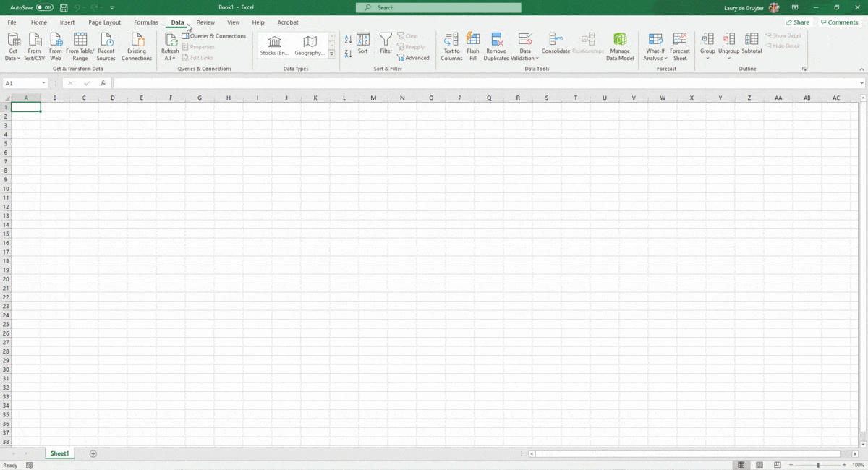Screen dimensions: 868x470
Task: Click the Search box
Action: (x=438, y=7)
